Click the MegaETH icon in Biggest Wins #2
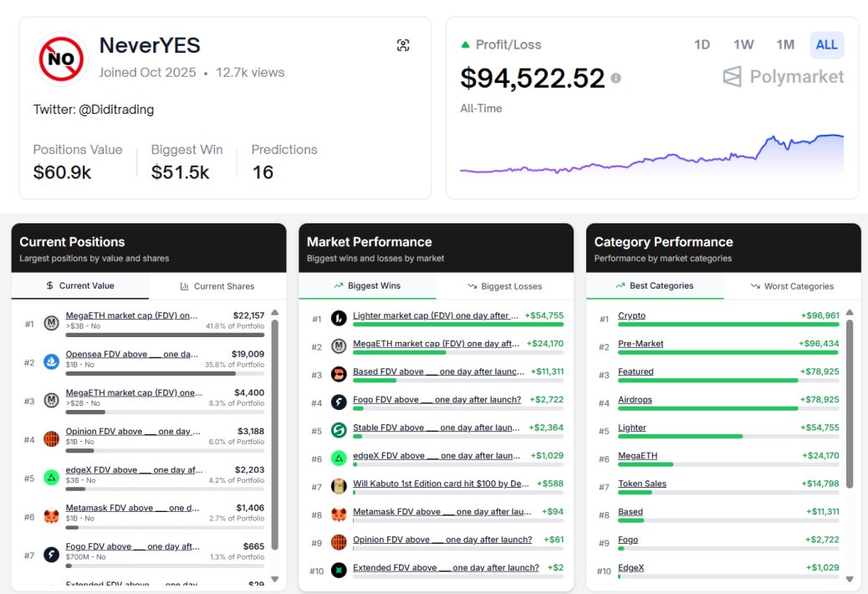Viewport: 868px width, 594px height. (x=339, y=346)
